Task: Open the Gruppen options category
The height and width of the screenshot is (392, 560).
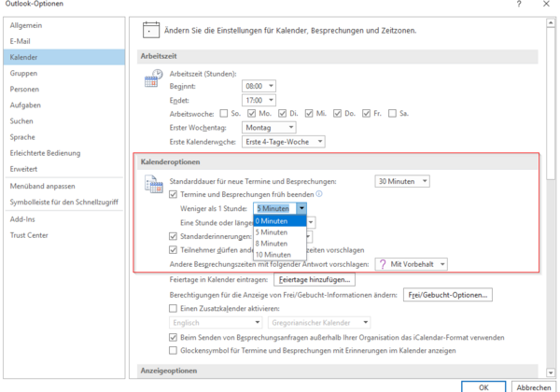Action: 64,73
